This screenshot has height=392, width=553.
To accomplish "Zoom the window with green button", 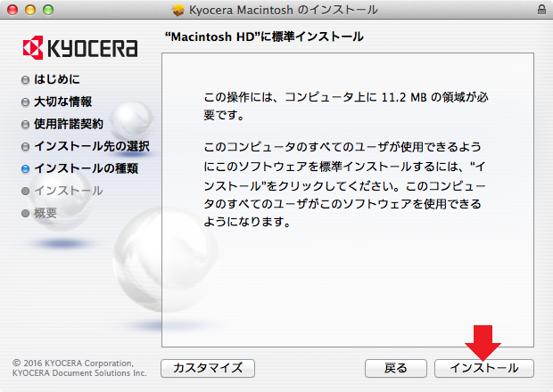I will [x=48, y=10].
